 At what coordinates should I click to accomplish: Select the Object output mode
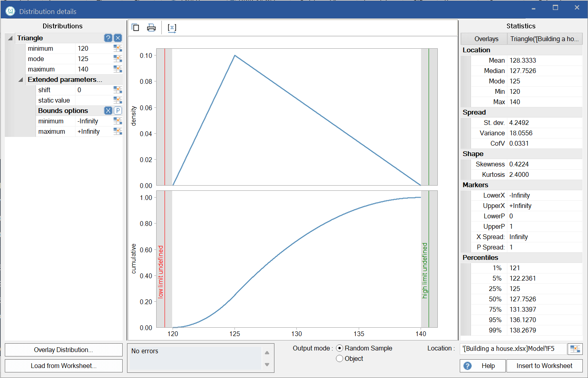(340, 358)
